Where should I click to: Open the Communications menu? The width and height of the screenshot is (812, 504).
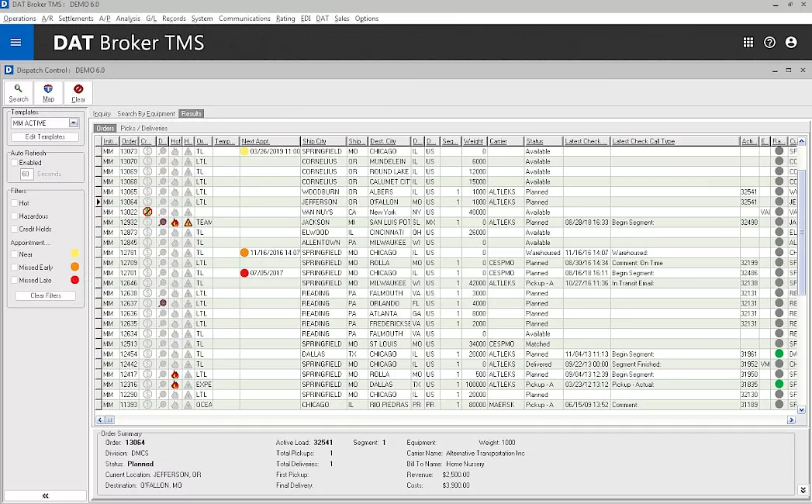click(244, 19)
